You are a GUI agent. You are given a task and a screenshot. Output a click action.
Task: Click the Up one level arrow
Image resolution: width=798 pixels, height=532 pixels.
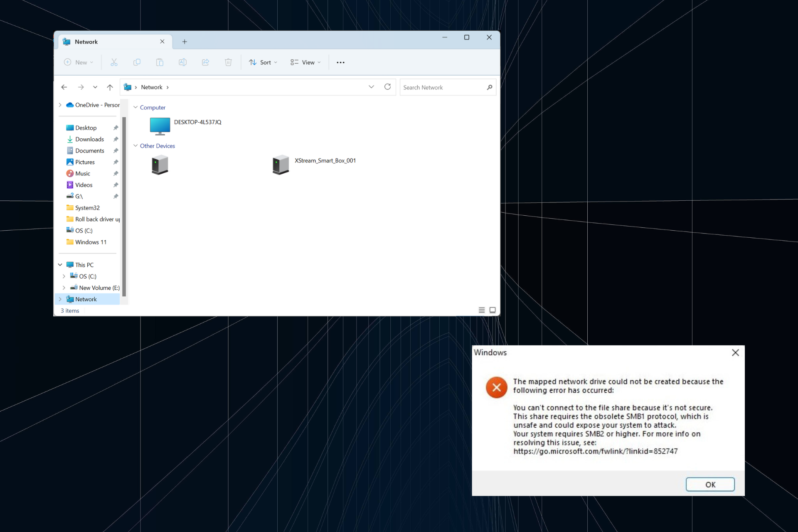110,87
